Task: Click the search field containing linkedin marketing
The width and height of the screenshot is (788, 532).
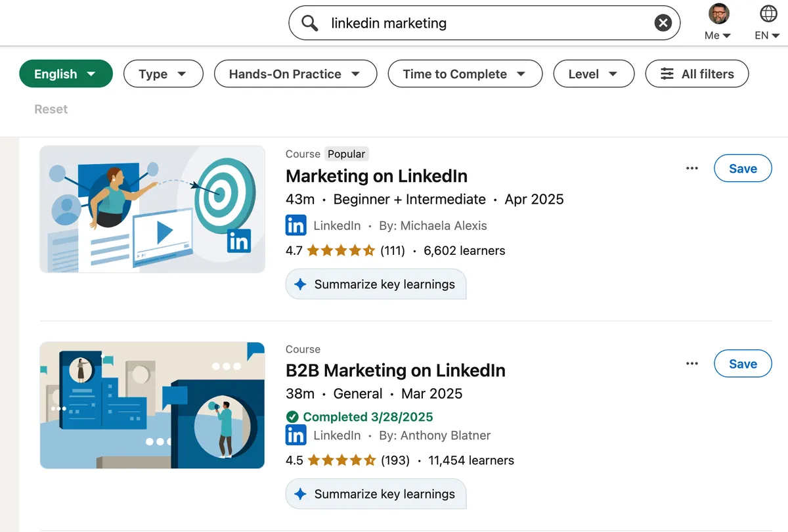Action: pyautogui.click(x=485, y=23)
